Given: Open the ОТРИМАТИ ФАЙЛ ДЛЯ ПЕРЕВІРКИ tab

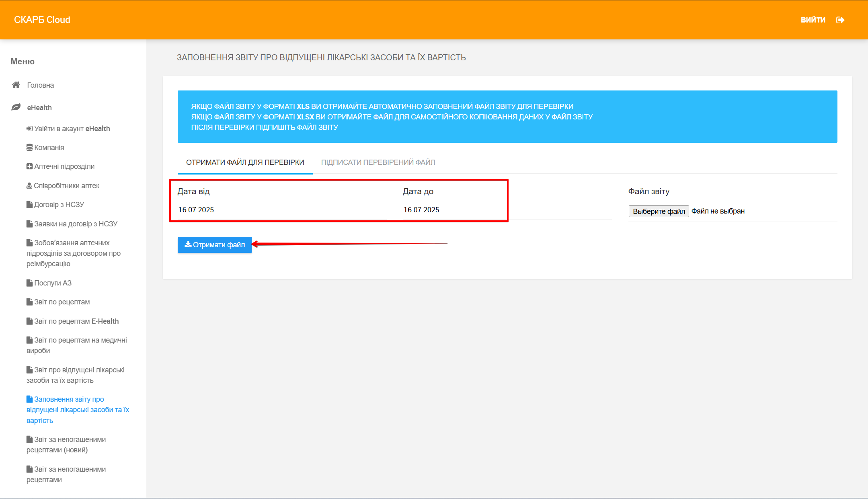Looking at the screenshot, I should click(x=245, y=162).
